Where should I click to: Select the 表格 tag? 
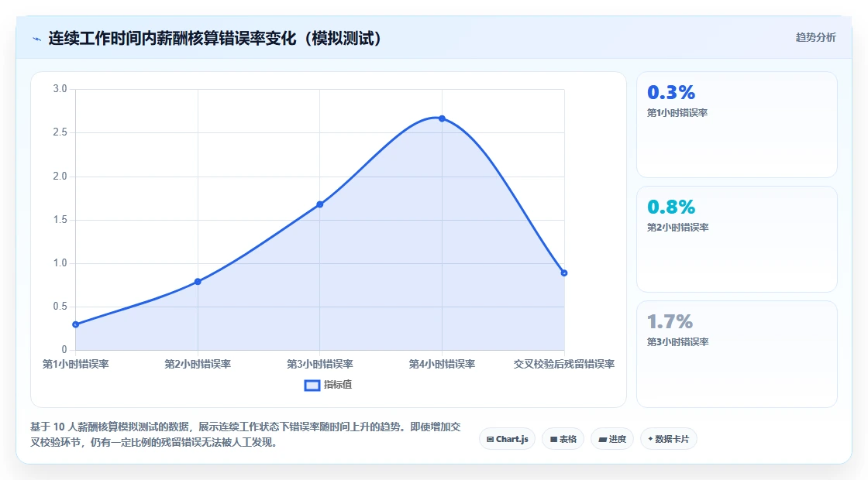[563, 439]
